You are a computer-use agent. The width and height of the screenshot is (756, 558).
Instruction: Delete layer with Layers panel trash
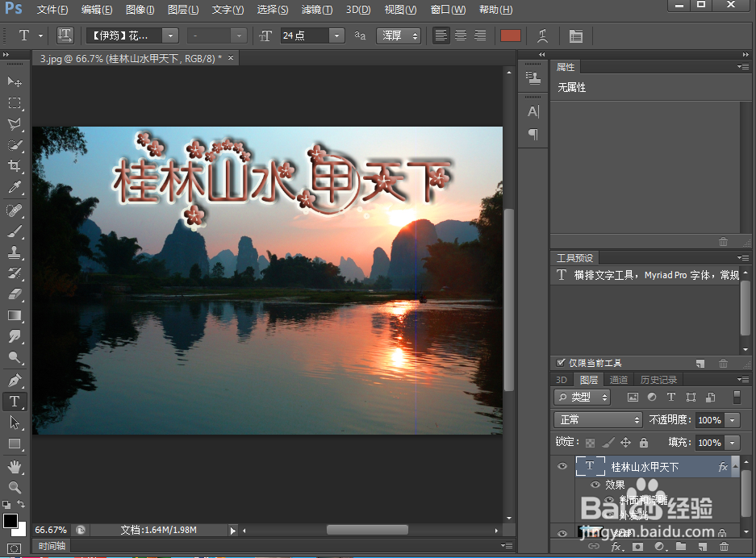[x=724, y=547]
